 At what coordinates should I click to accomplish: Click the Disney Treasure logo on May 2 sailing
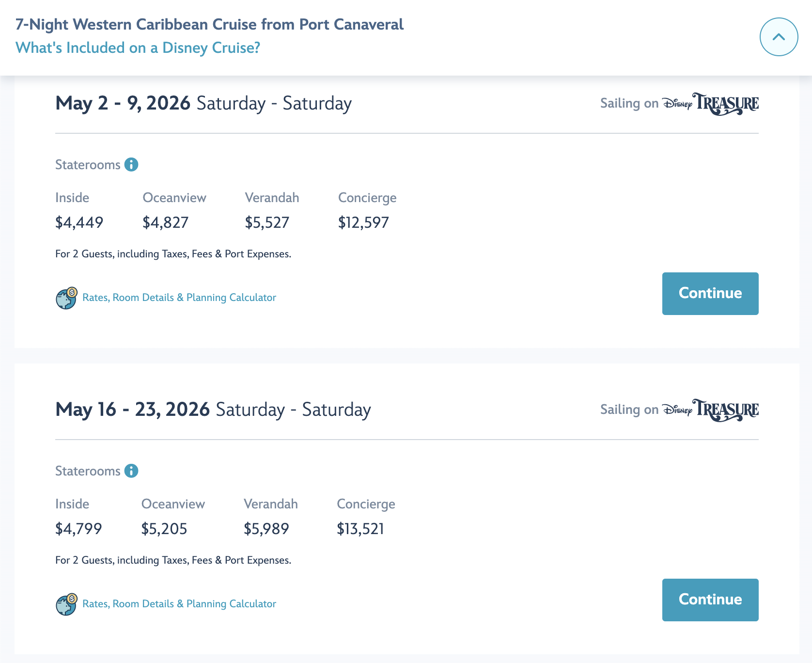pyautogui.click(x=710, y=104)
